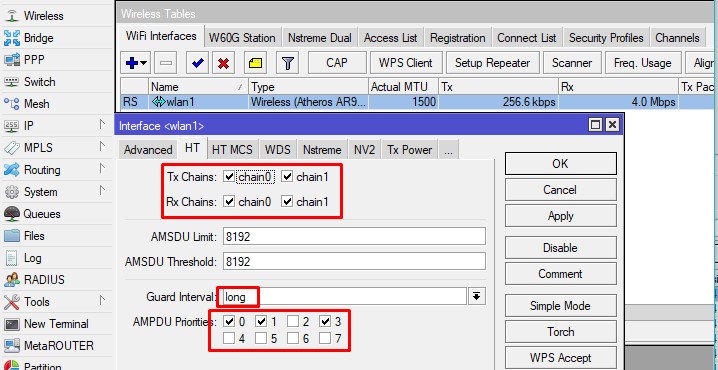Sort by the Name column header
Viewport: 718px width, 370px height.
[198, 87]
